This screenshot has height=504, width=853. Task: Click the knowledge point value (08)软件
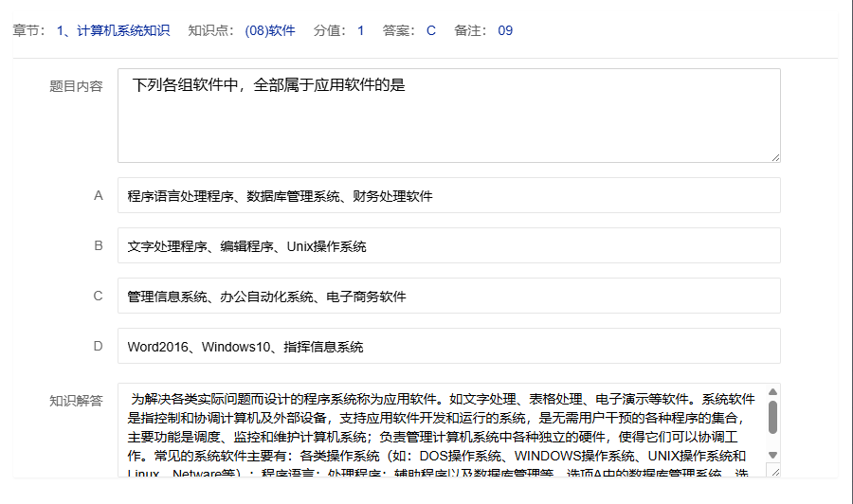pos(270,30)
